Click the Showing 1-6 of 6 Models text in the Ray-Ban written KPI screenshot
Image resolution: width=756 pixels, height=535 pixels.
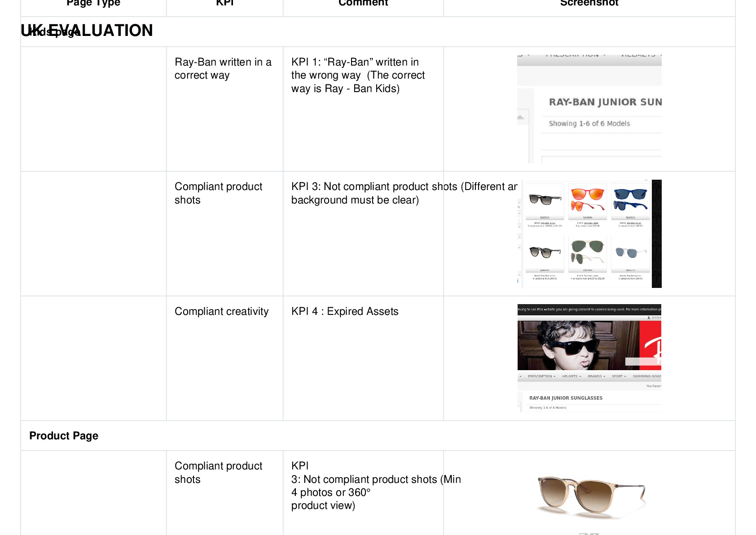coord(589,124)
